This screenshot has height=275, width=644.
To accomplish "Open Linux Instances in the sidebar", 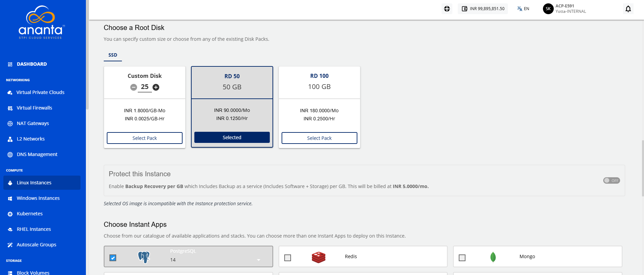I will point(42,183).
